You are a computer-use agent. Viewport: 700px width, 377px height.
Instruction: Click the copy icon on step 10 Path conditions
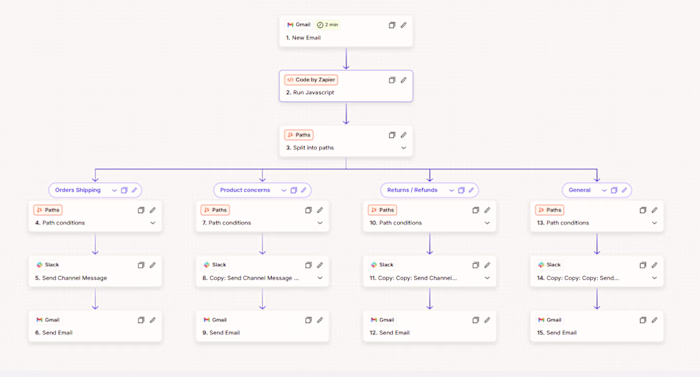[476, 210]
